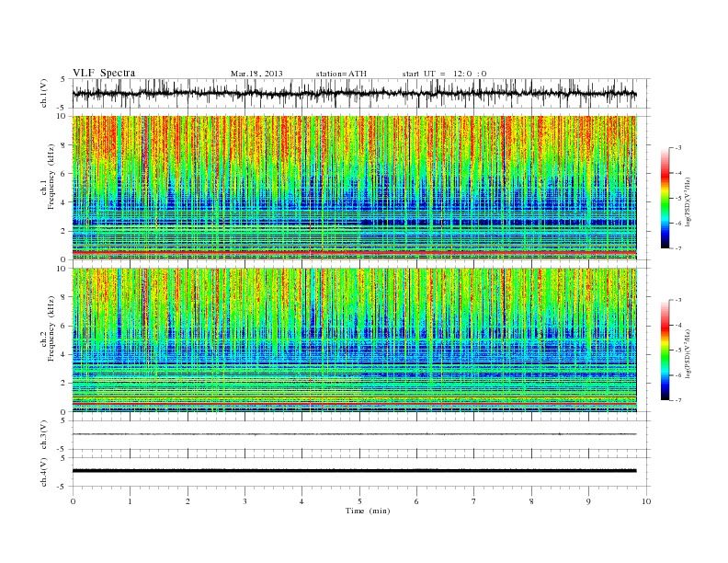This screenshot has height=563, width=728.
Task: Click the "station=ATH" header label
Action: [x=341, y=74]
